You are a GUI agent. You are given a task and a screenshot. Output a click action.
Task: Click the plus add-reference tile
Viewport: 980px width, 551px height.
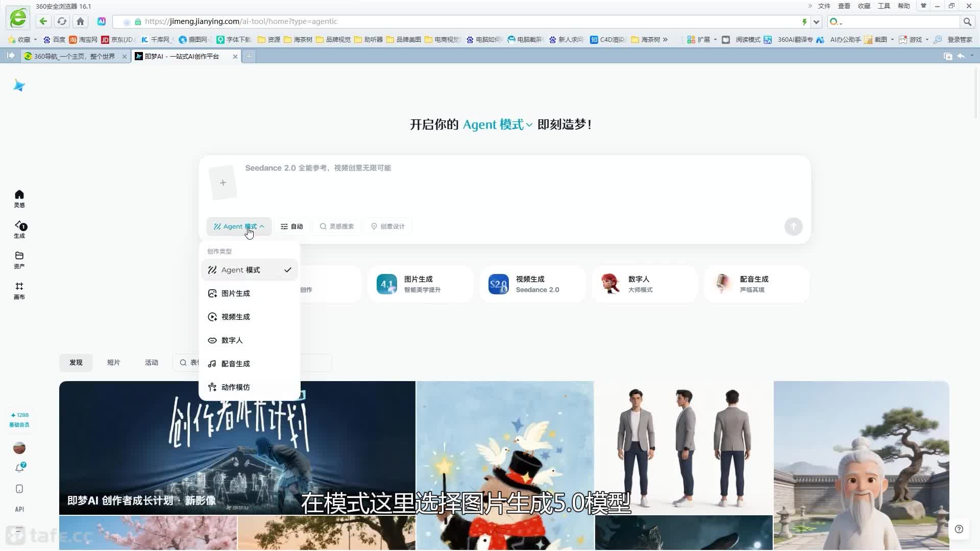(x=223, y=183)
